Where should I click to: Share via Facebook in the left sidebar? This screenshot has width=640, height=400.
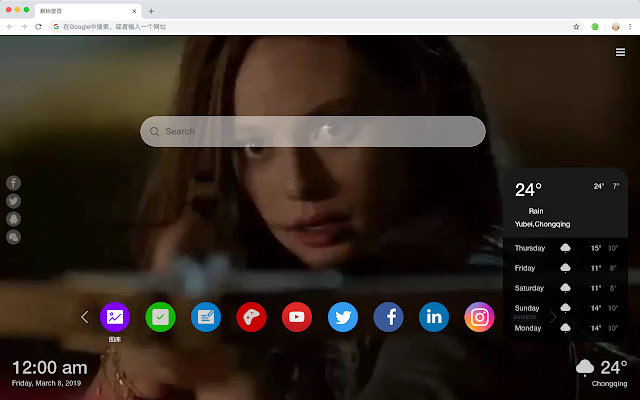[13, 183]
